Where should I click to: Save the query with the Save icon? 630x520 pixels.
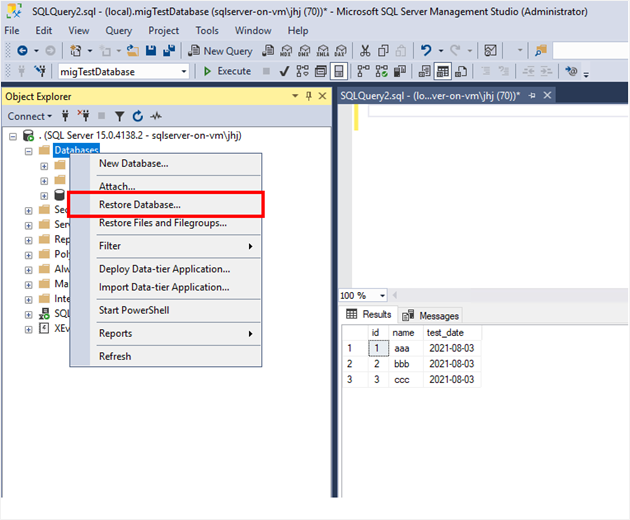click(x=151, y=51)
